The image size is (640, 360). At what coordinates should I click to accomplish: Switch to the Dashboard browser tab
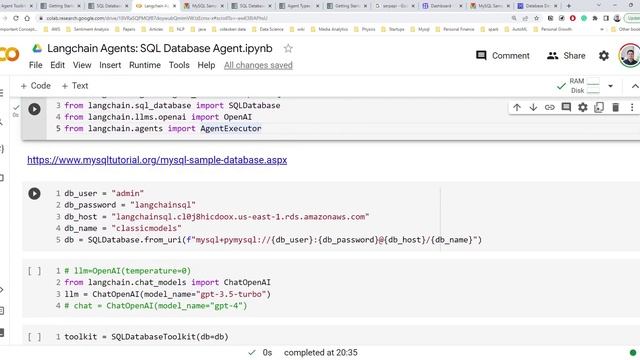click(441, 6)
